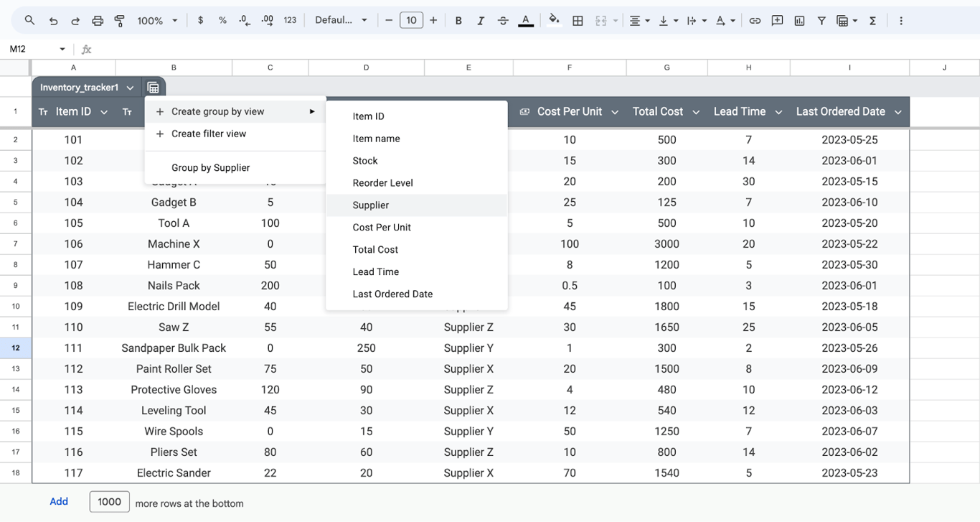Choose Item ID in submenu
The width and height of the screenshot is (980, 522).
(417, 116)
